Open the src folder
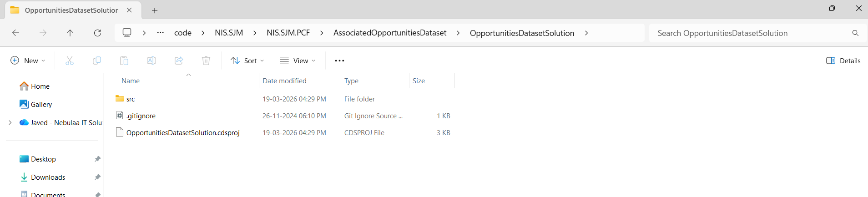The width and height of the screenshot is (868, 197). click(x=131, y=99)
